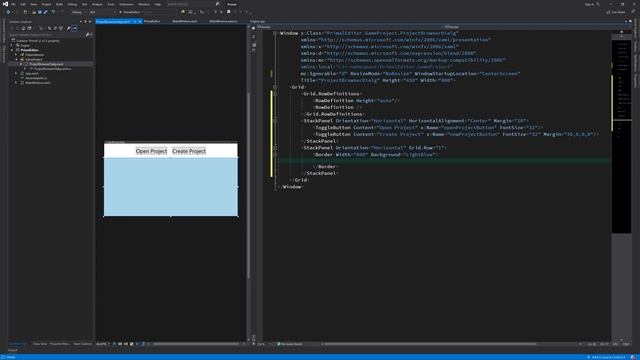Viewport: 640px width, 360px height.
Task: Click the Solution Explorer Home icon
Action: [x=23, y=28]
